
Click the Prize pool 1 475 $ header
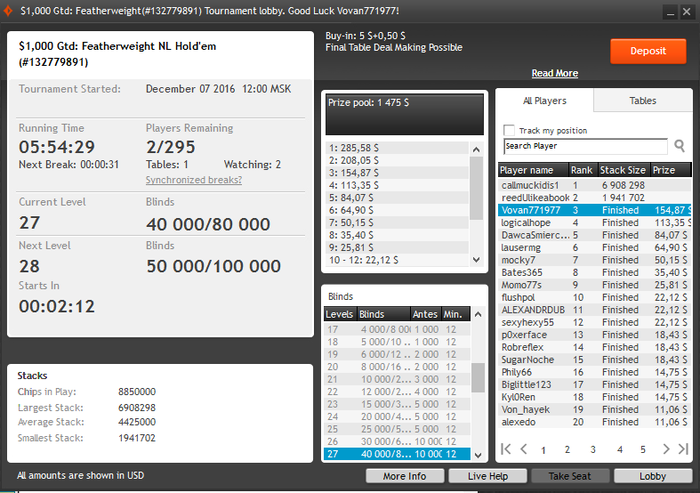404,114
